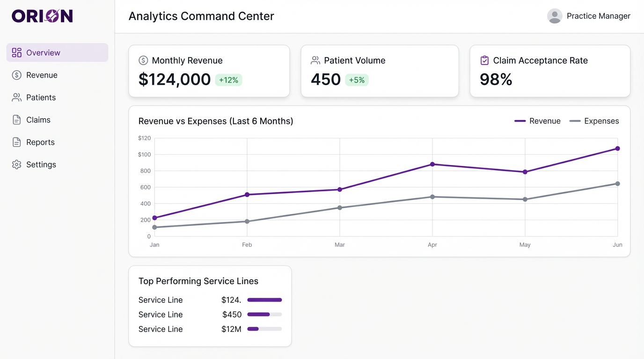This screenshot has height=359, width=644.
Task: Toggle the Revenue series in chart legend
Action: tap(537, 121)
